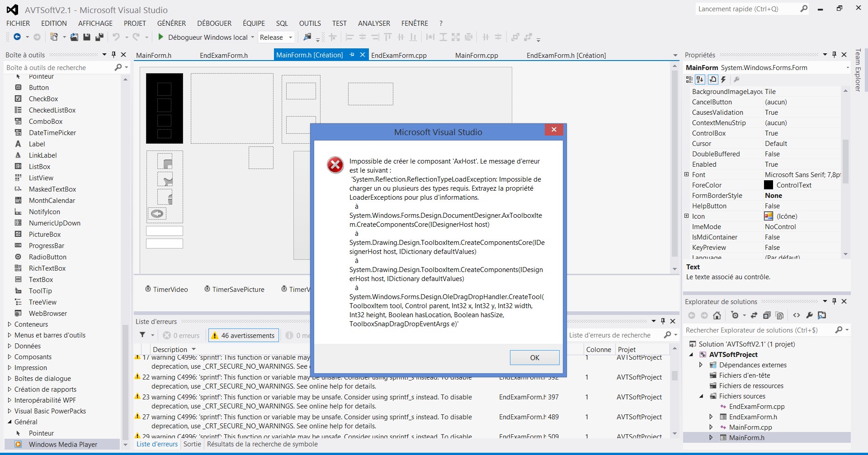The height and width of the screenshot is (455, 868).
Task: Click Home icon in Solution Explorer
Action: (x=717, y=315)
